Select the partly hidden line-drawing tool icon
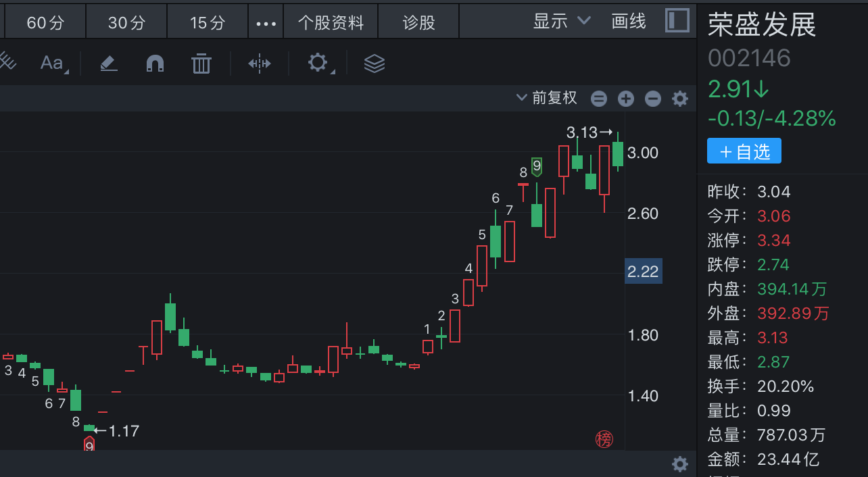The width and height of the screenshot is (868, 477). tap(7, 62)
